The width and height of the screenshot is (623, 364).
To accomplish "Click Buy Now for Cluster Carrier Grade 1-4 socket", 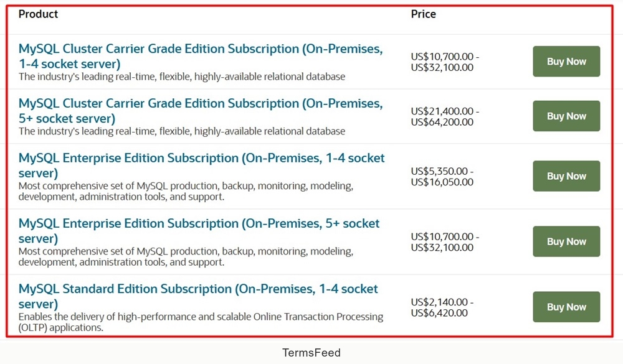I will point(566,62).
